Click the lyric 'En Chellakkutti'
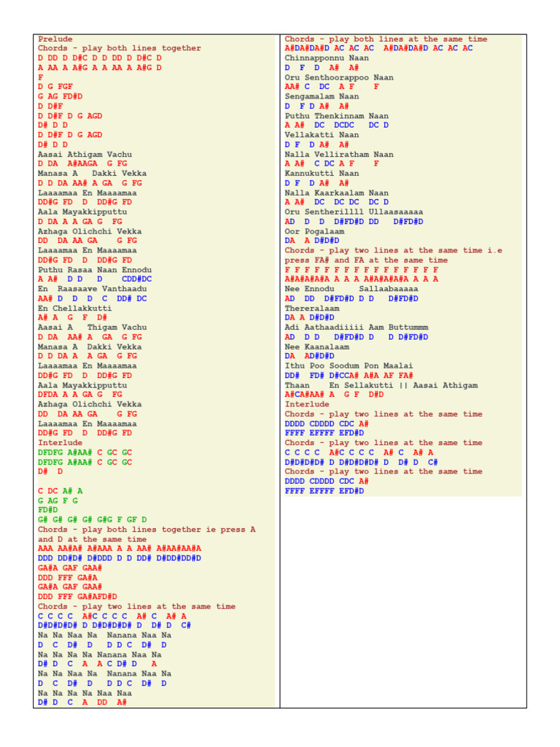This screenshot has height=747, width=560. (75, 309)
